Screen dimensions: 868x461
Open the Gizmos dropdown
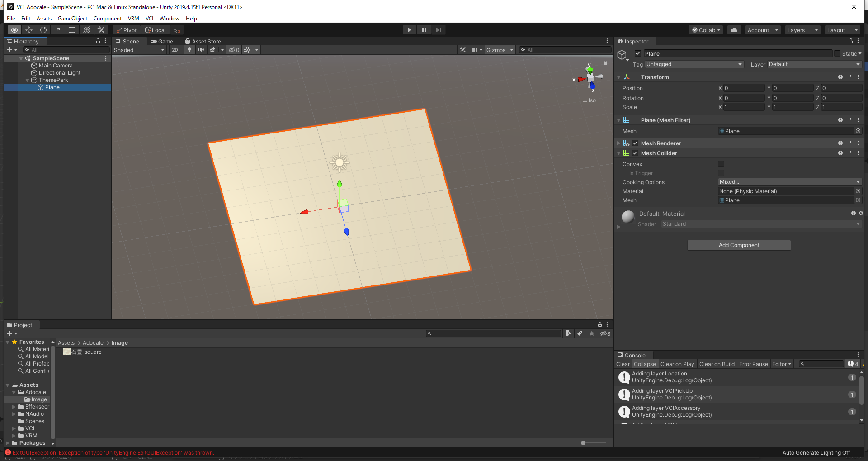[500, 50]
